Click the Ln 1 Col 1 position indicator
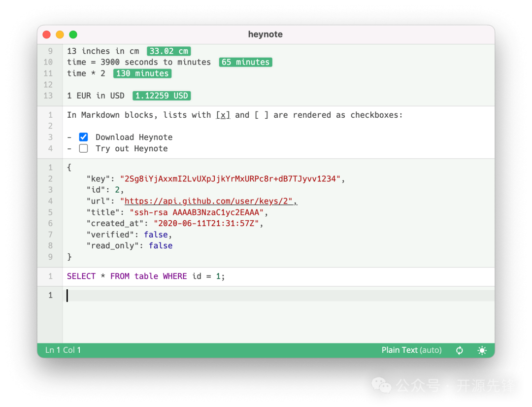532x407 pixels. [x=63, y=350]
